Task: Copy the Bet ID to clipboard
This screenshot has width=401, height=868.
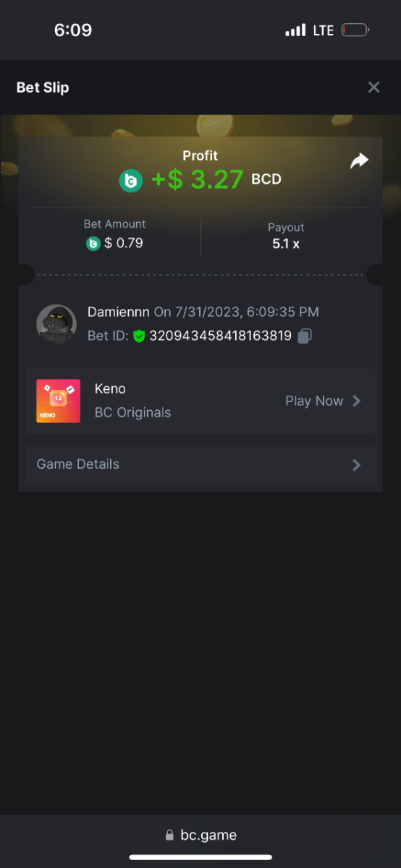Action: [x=305, y=336]
